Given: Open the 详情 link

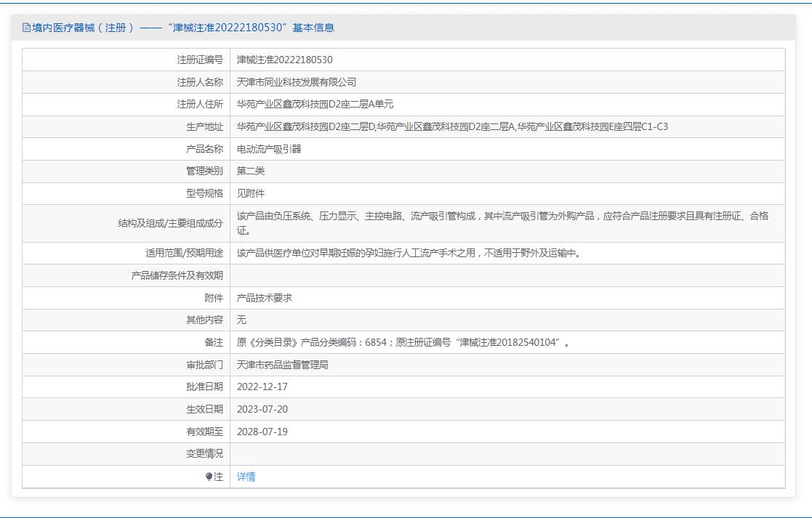Looking at the screenshot, I should point(246,477).
